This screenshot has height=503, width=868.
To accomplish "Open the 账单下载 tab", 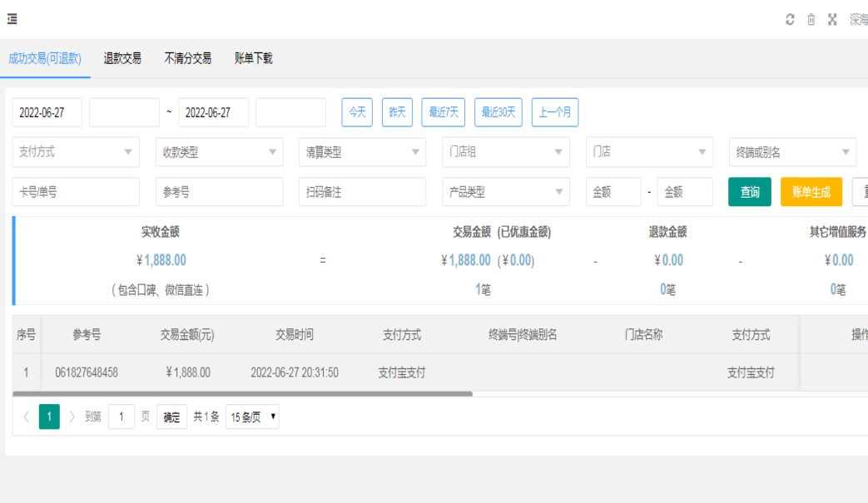I will [x=253, y=58].
